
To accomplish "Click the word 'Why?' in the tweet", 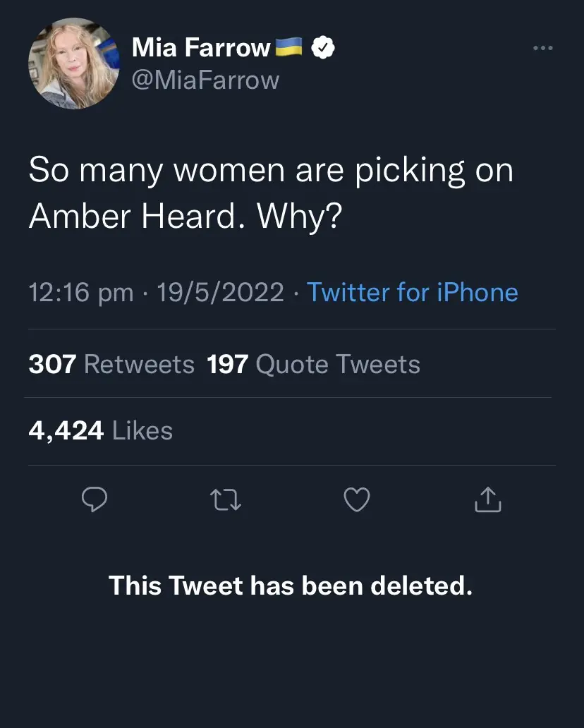I will [x=299, y=218].
